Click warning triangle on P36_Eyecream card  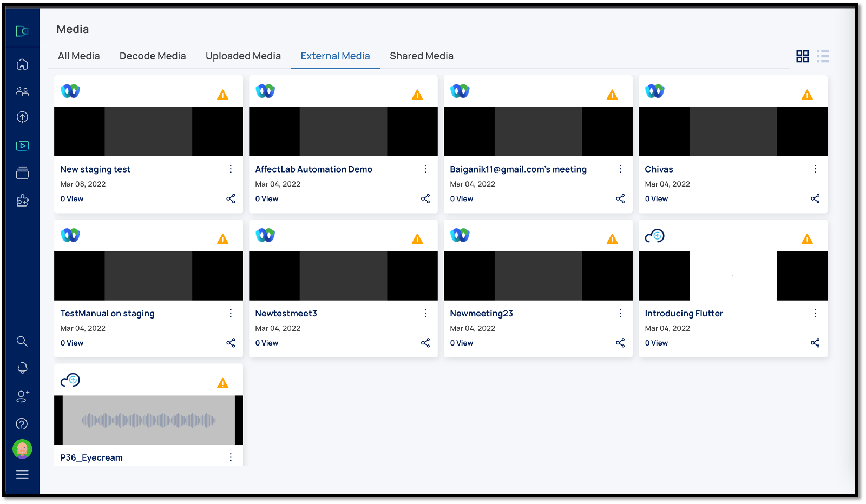coord(222,383)
